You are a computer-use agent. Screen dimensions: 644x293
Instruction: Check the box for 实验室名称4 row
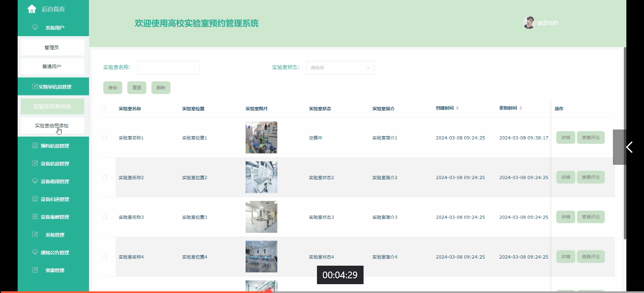[105, 257]
